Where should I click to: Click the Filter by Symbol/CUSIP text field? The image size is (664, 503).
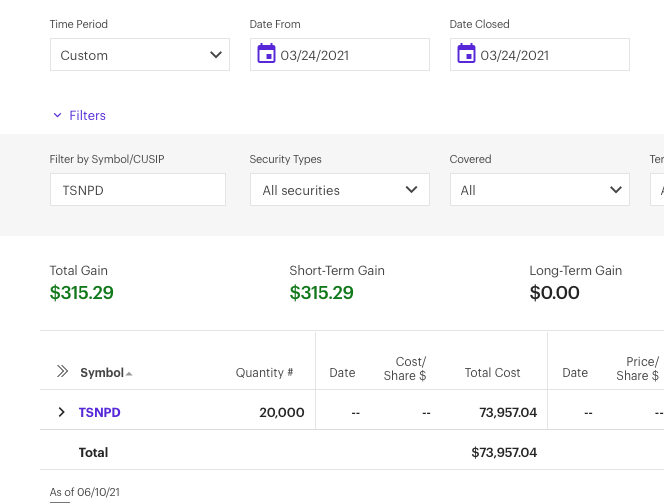click(x=138, y=190)
